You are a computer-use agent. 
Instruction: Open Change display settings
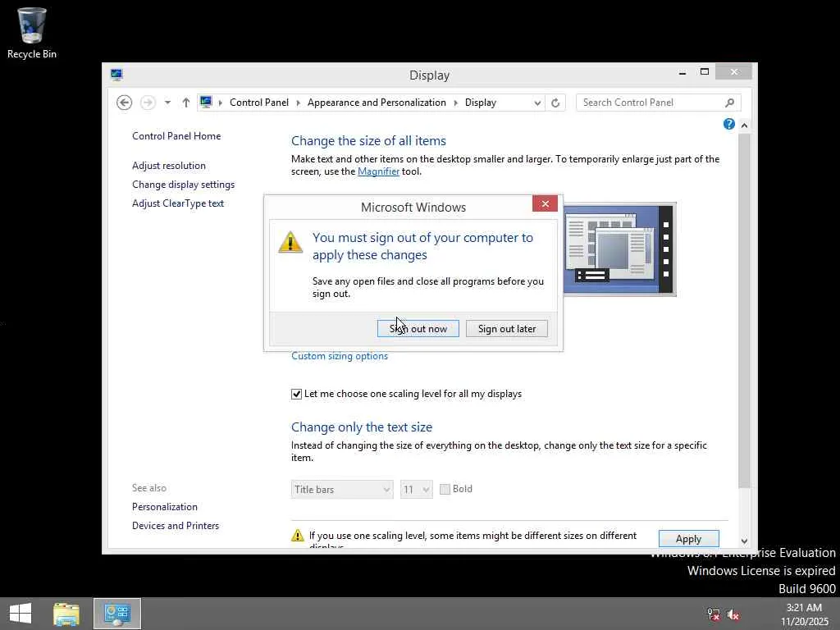tap(183, 185)
